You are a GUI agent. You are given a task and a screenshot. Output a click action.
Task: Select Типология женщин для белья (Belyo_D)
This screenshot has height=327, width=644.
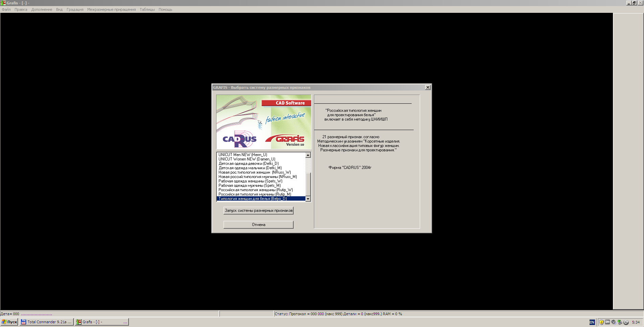[x=261, y=199]
